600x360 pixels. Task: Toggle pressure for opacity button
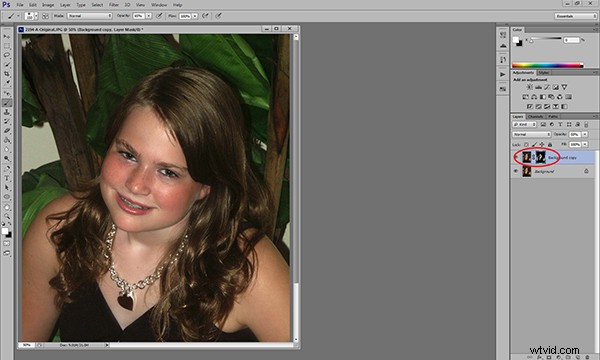(159, 16)
